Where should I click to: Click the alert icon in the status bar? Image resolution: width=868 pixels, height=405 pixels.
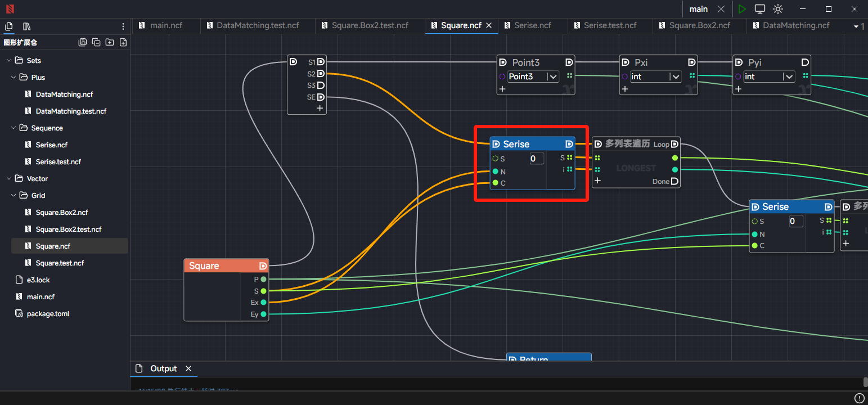(859, 398)
